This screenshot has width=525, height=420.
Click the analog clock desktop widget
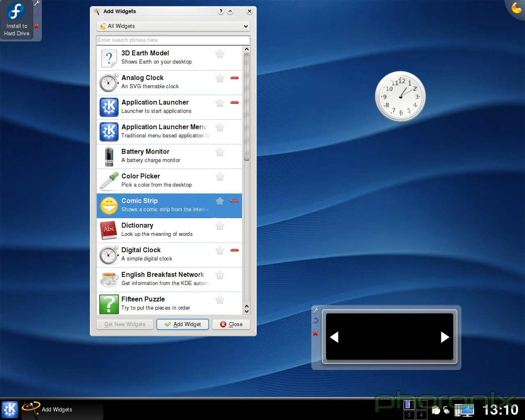point(400,96)
